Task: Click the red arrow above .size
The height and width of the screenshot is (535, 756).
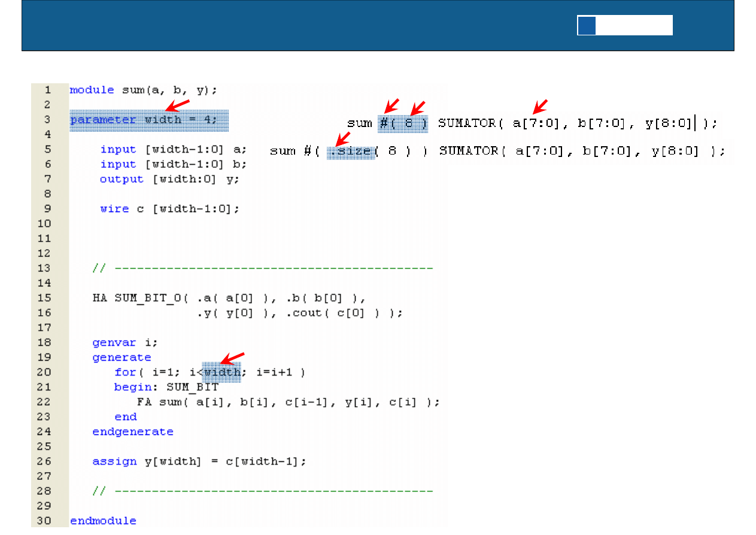Action: coord(344,138)
